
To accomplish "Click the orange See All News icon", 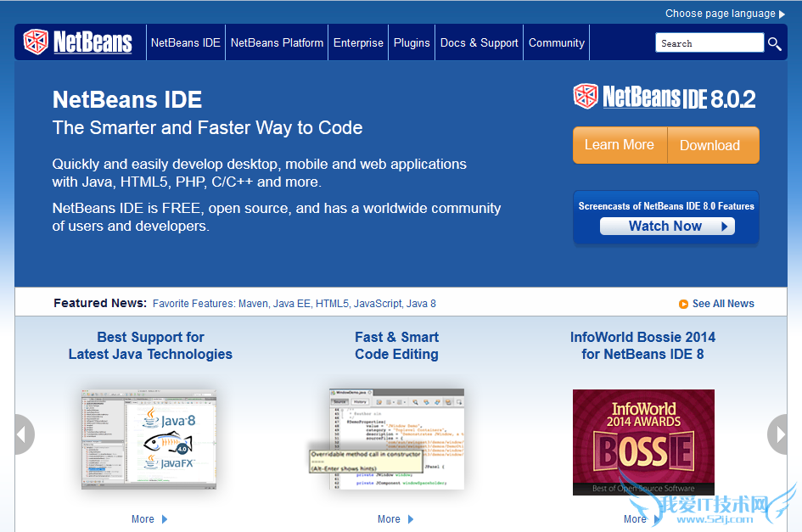I will point(683,305).
